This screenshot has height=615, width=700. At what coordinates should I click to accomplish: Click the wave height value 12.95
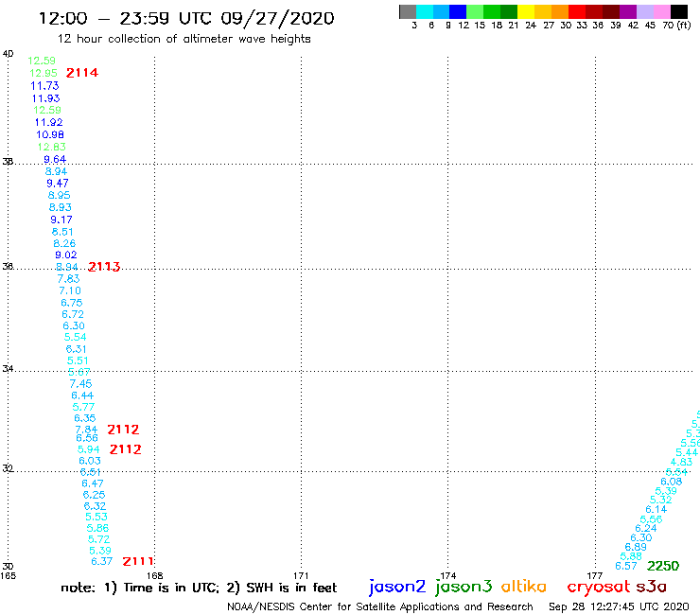pos(44,73)
